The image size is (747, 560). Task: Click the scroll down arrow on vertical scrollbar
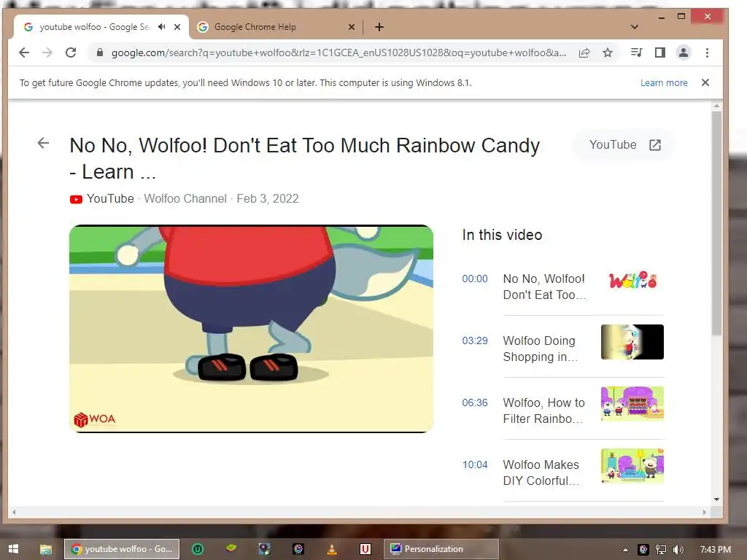716,499
